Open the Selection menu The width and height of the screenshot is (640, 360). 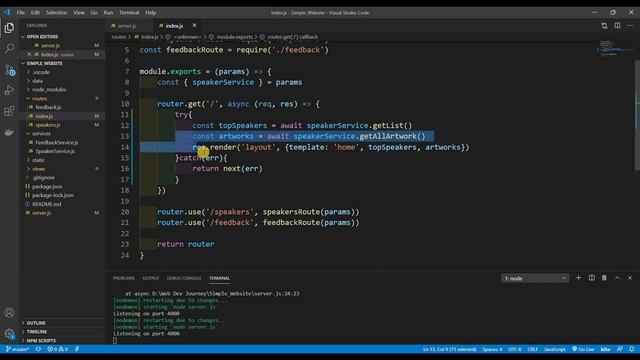[56, 13]
